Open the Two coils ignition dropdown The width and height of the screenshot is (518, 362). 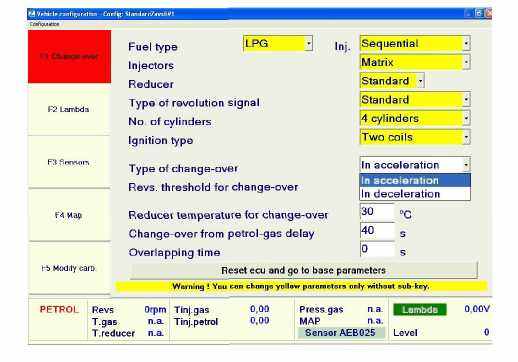(415, 137)
